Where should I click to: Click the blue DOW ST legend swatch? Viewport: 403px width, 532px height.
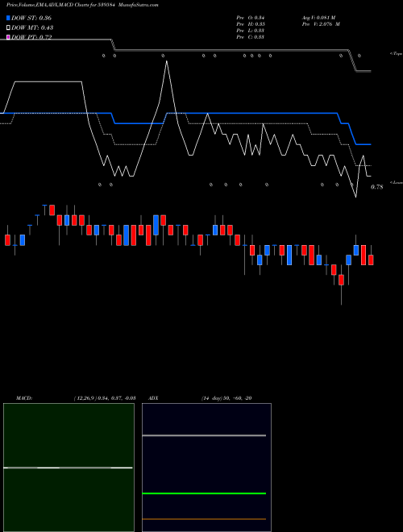coord(8,18)
